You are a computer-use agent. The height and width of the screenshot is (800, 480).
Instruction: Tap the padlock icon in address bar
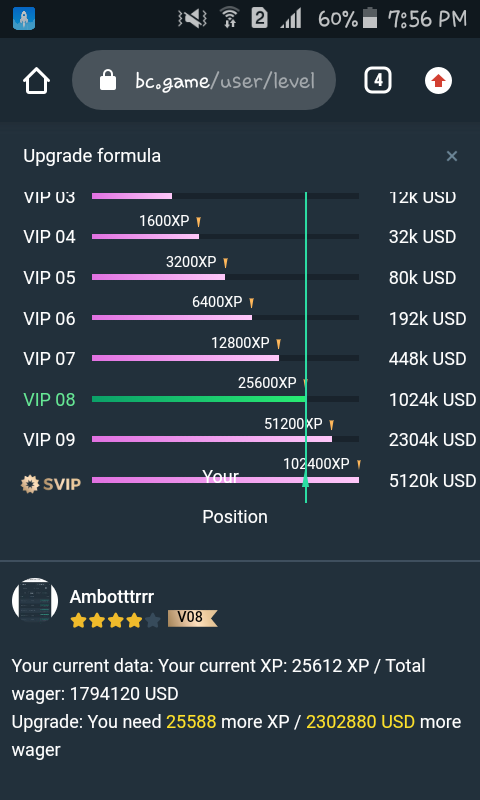click(108, 80)
